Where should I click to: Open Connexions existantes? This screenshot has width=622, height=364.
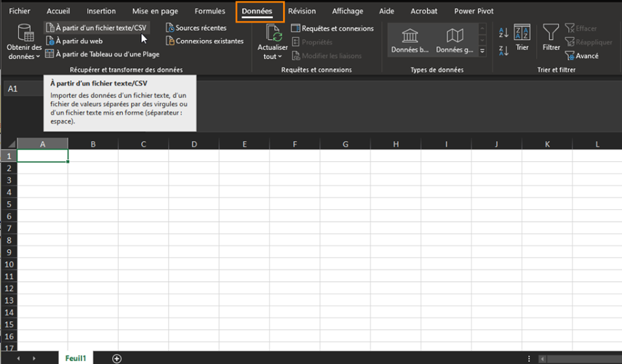point(204,41)
